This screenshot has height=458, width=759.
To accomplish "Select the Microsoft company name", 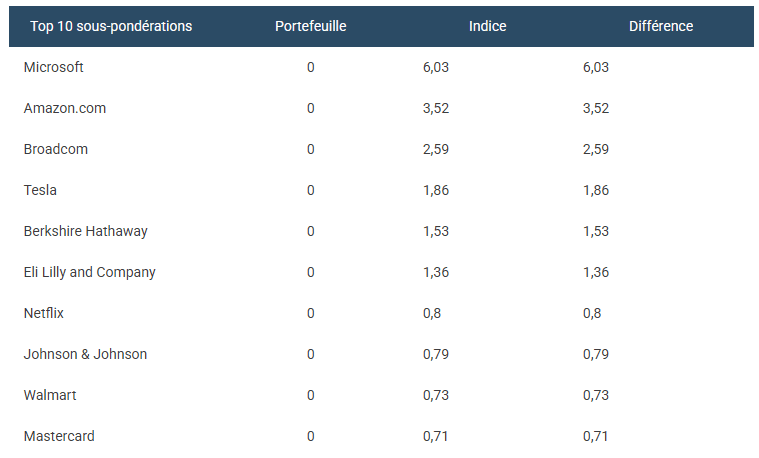I will pos(54,67).
